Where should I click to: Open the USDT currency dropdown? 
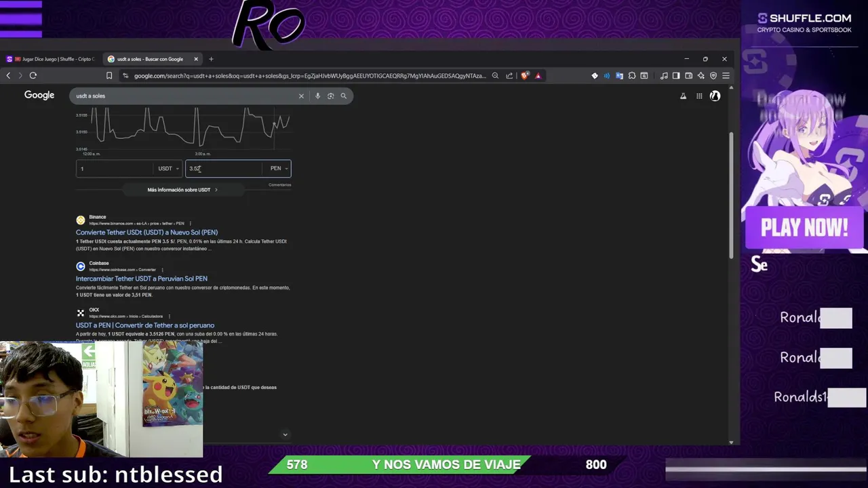pos(168,168)
